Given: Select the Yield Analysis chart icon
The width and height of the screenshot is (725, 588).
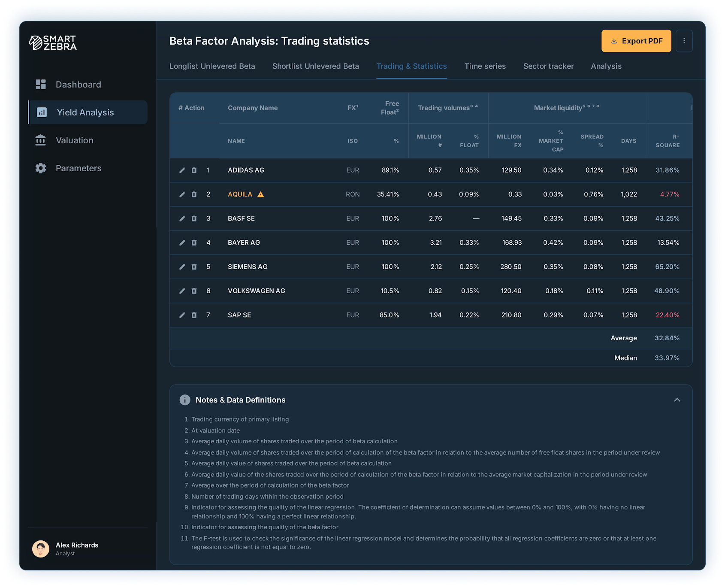Looking at the screenshot, I should click(42, 112).
